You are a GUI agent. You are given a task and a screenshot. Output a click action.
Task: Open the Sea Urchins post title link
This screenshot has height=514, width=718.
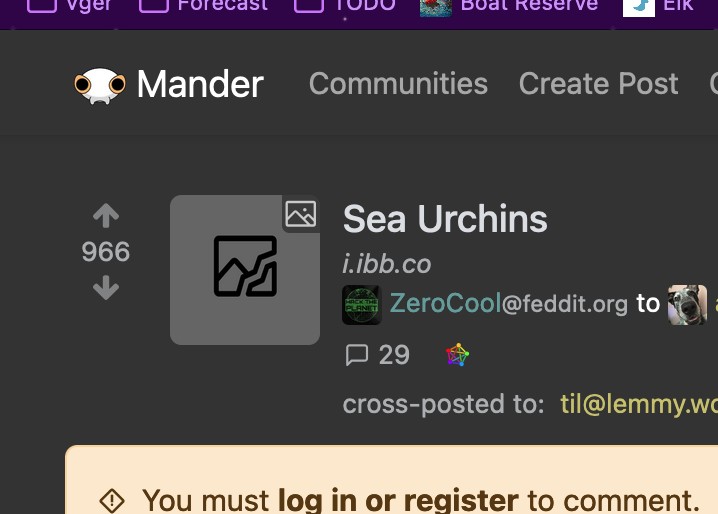coord(445,219)
